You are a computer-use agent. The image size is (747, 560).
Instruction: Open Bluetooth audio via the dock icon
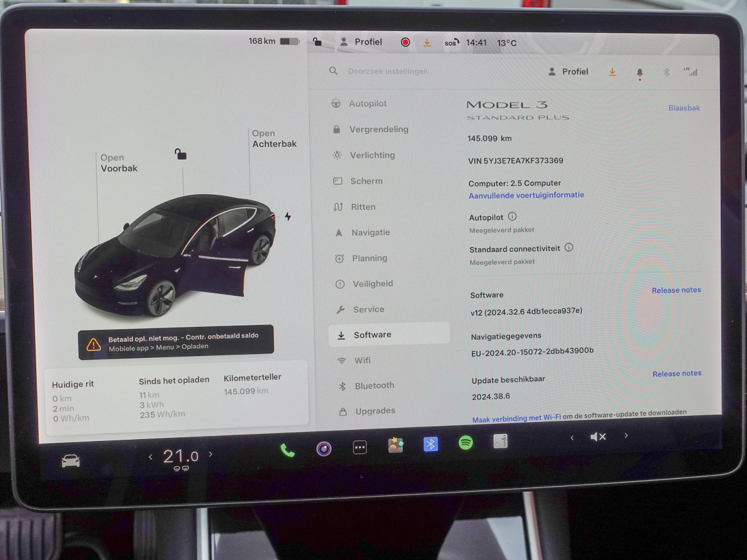(431, 444)
